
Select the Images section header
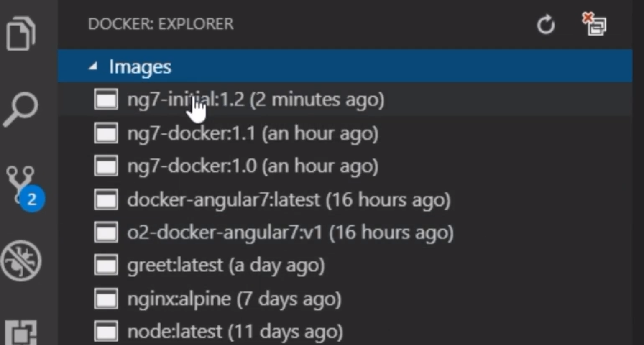(x=345, y=66)
